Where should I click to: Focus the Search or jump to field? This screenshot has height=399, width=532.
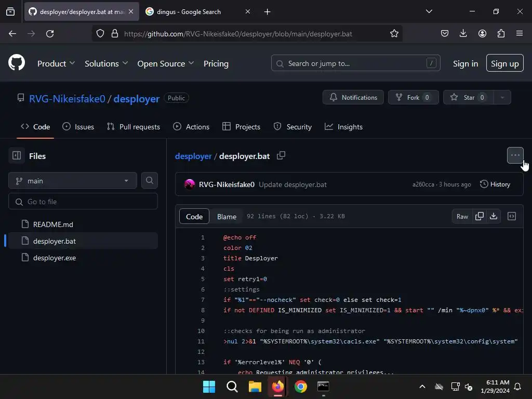355,63
